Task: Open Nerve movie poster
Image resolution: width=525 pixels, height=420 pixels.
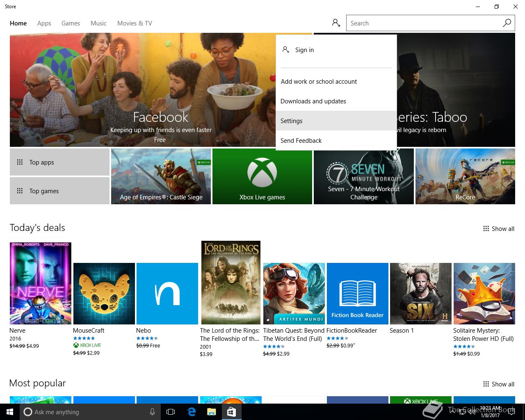Action: point(41,283)
